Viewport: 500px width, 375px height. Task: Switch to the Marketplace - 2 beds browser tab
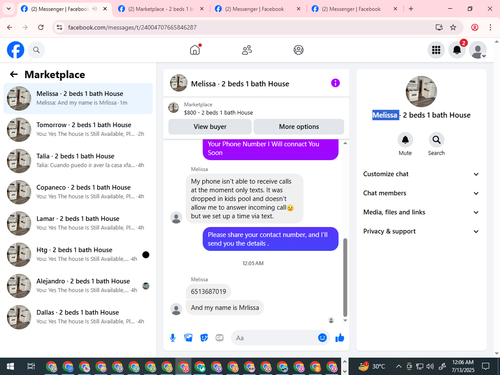pyautogui.click(x=160, y=9)
